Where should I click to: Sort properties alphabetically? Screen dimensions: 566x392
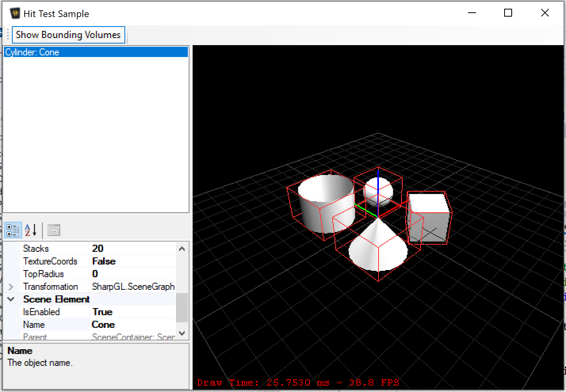pyautogui.click(x=31, y=230)
